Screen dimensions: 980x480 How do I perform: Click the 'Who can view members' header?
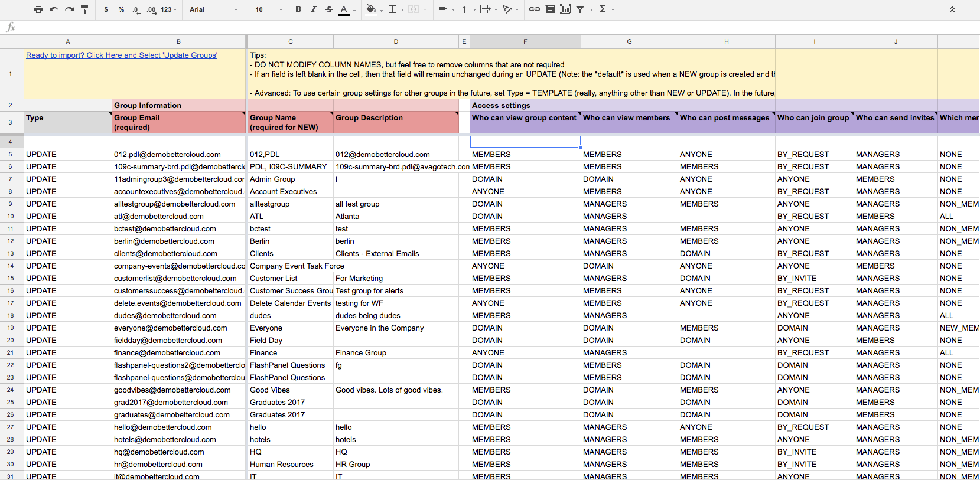point(629,122)
